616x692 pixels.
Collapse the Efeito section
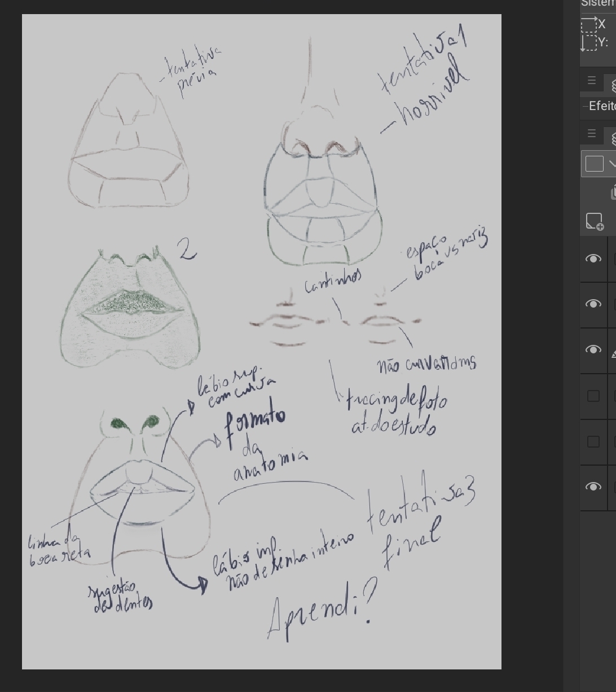586,106
